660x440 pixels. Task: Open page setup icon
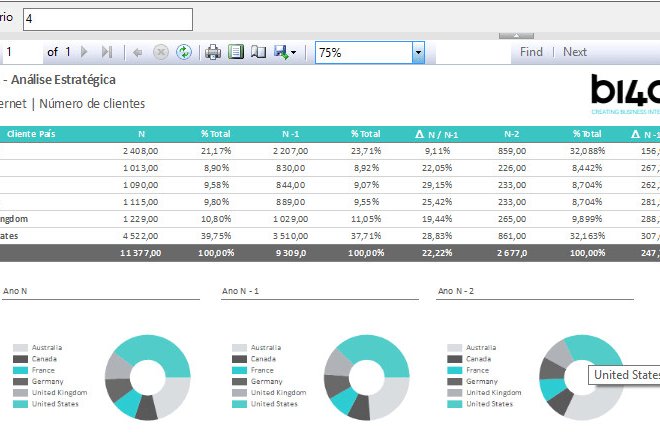click(x=258, y=52)
